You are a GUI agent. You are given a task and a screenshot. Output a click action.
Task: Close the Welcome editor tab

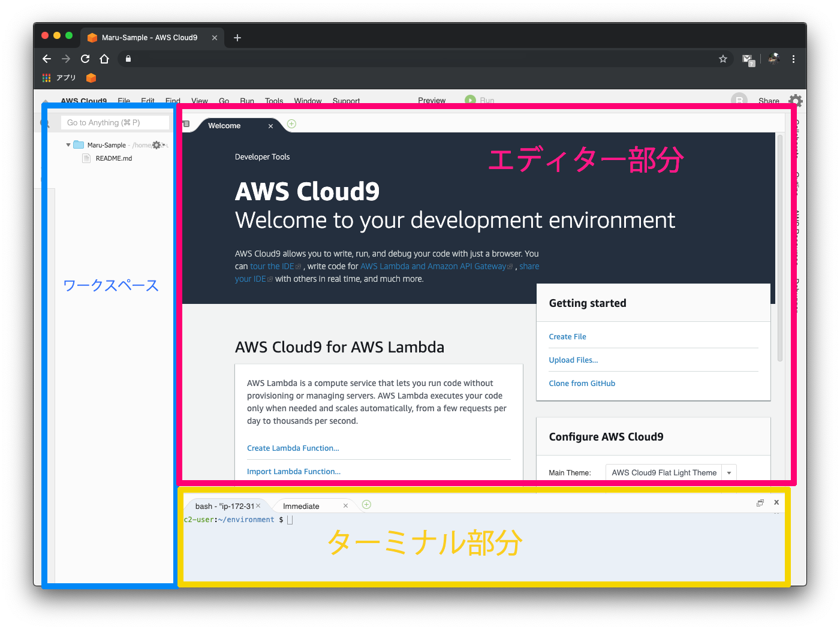point(270,126)
